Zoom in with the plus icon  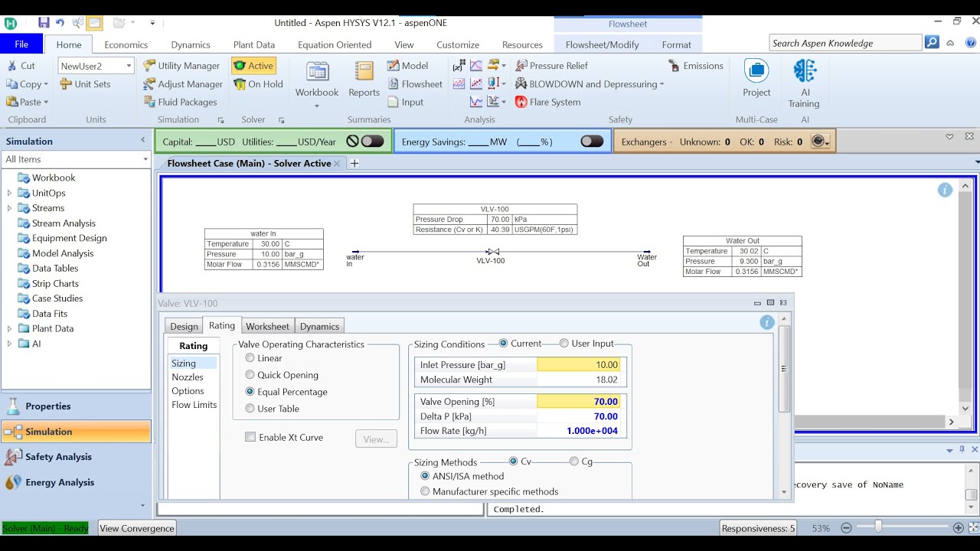pyautogui.click(x=958, y=528)
